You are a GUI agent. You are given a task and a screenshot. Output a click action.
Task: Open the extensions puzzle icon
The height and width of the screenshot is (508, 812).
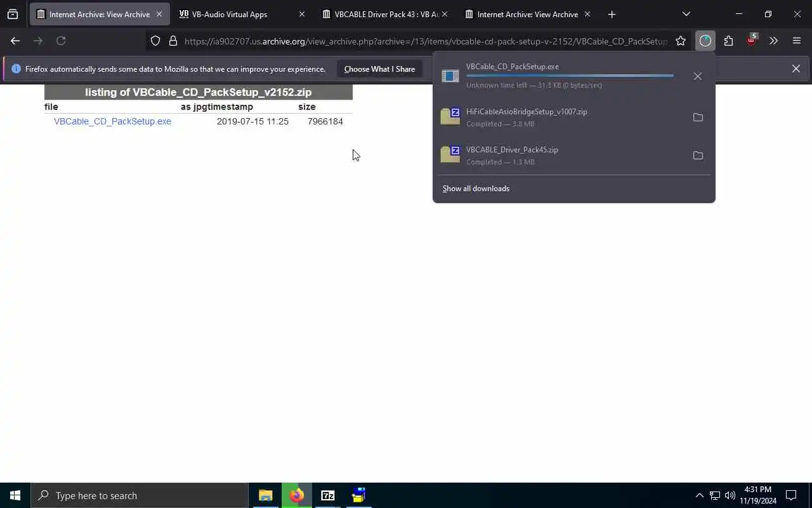click(x=728, y=41)
